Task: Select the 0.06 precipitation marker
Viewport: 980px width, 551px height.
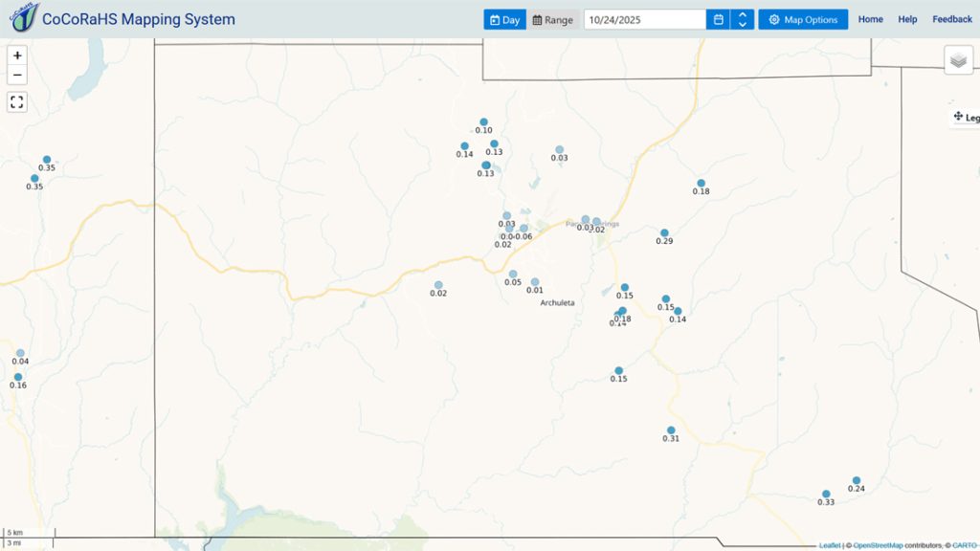Action: click(x=523, y=229)
